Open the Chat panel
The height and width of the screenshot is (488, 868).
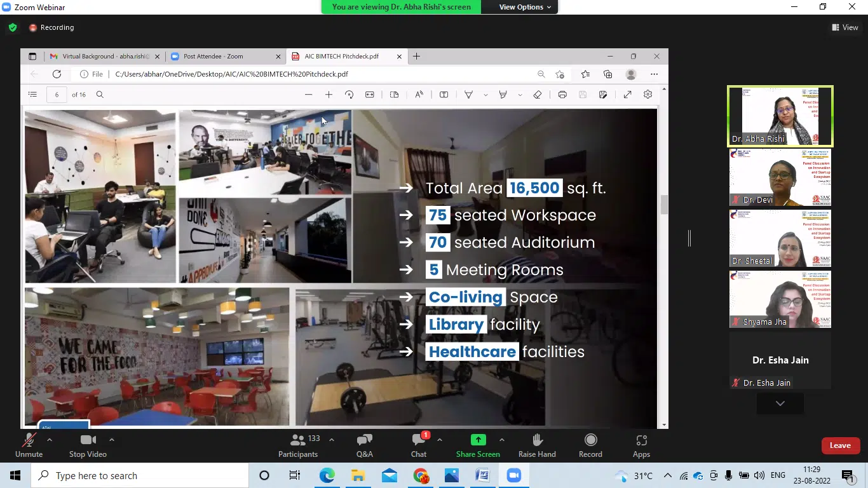click(x=419, y=445)
